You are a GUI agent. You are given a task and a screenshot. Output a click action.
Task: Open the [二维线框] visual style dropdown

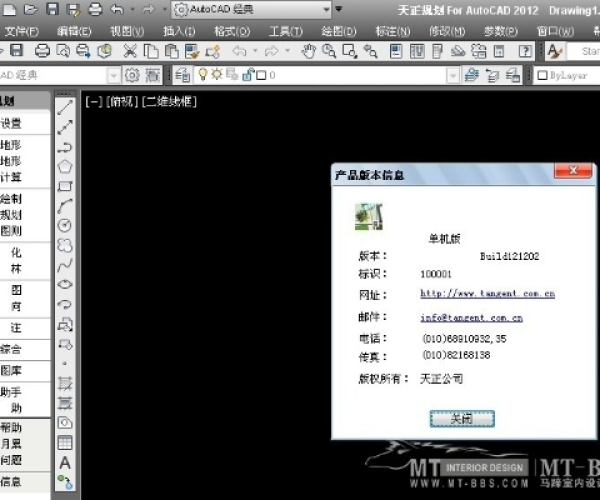tap(169, 102)
